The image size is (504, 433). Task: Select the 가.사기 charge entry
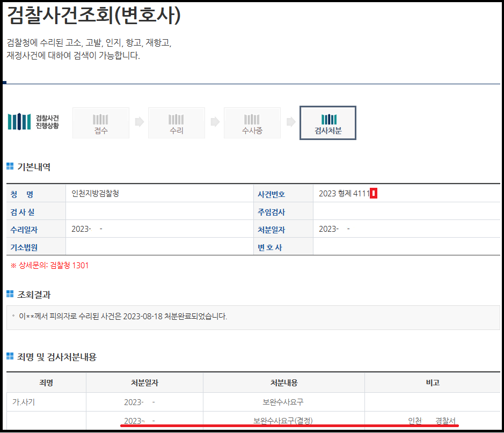tap(25, 401)
